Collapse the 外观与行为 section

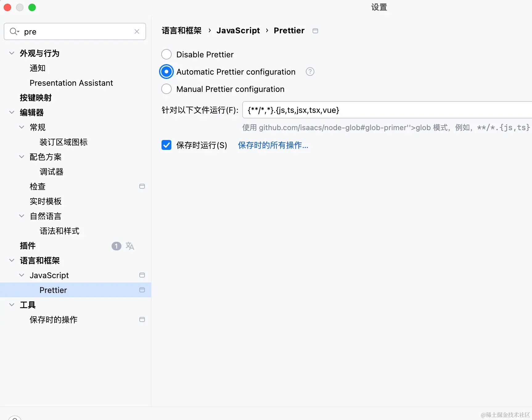click(12, 53)
